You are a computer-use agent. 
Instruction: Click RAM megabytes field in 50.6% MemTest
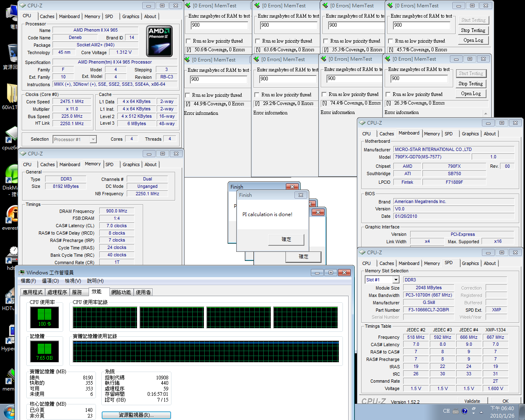point(219,25)
